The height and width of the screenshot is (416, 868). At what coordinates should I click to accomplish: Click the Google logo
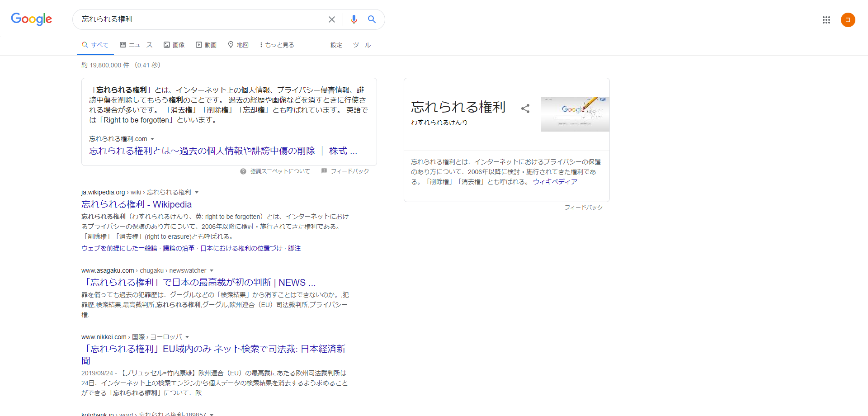click(x=31, y=19)
